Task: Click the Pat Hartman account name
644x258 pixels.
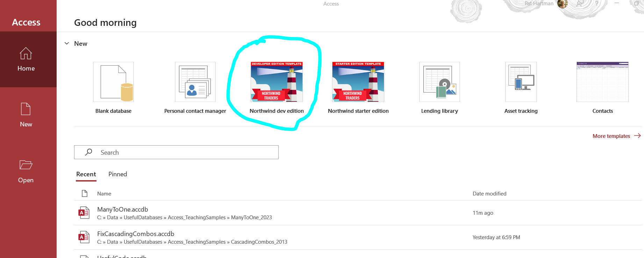Action: point(539,3)
